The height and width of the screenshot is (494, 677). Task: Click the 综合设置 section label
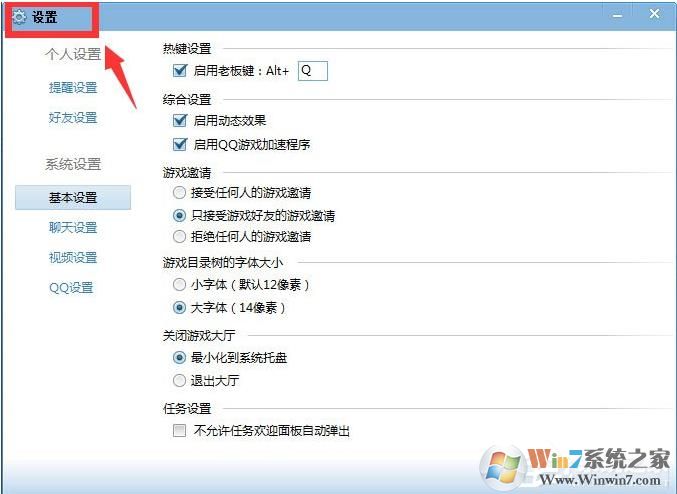(187, 100)
